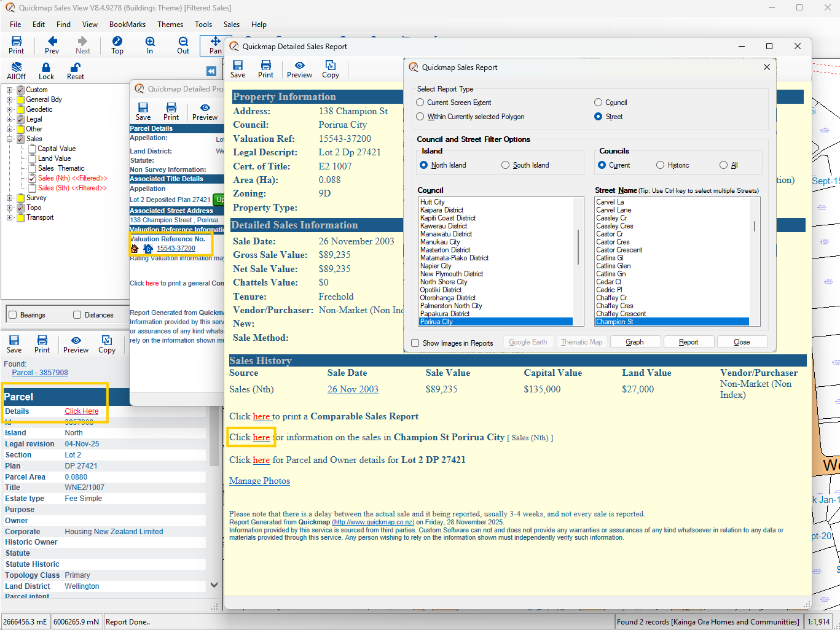Enable Show Images in Reports checkbox
Image resolution: width=840 pixels, height=630 pixels.
[415, 343]
